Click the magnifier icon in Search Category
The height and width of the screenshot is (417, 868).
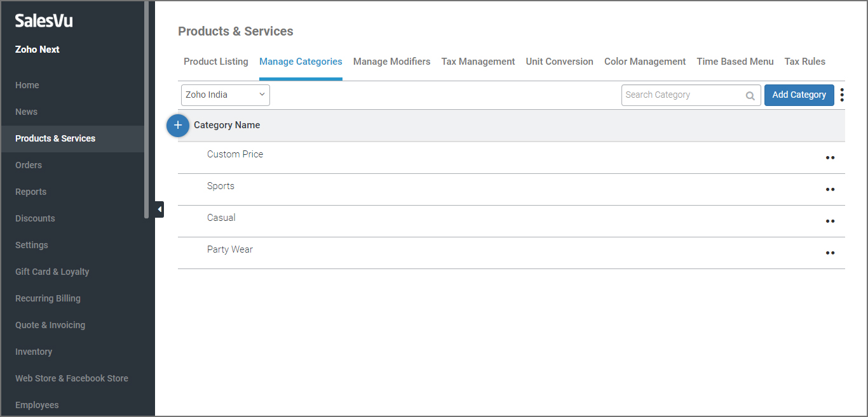point(750,96)
